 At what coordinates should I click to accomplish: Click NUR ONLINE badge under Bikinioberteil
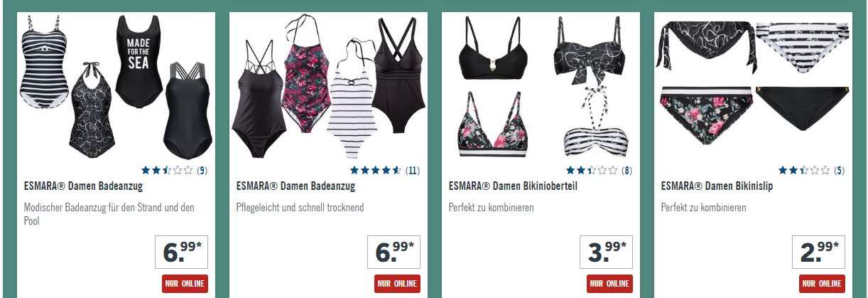point(609,283)
